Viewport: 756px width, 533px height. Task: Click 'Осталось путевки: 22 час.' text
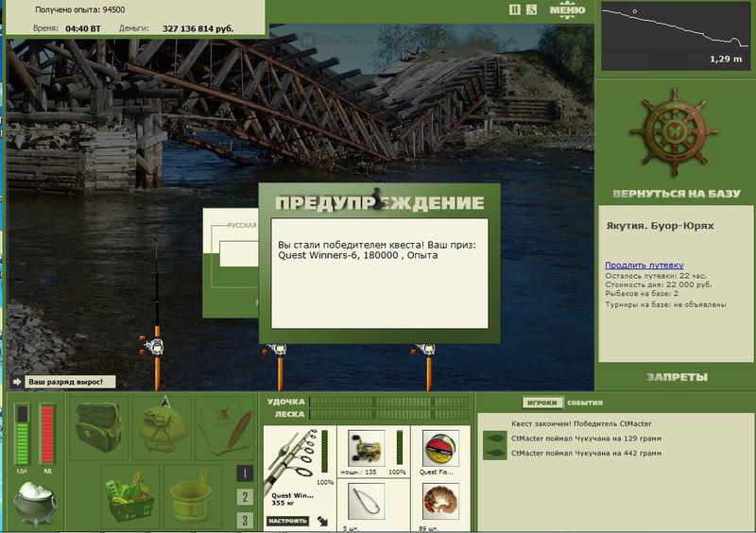point(655,276)
